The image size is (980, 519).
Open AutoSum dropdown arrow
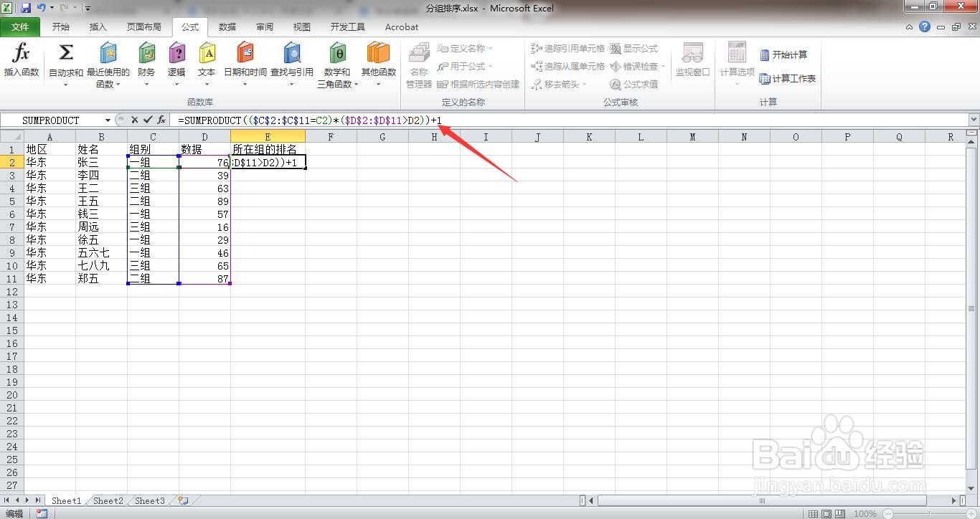65,85
